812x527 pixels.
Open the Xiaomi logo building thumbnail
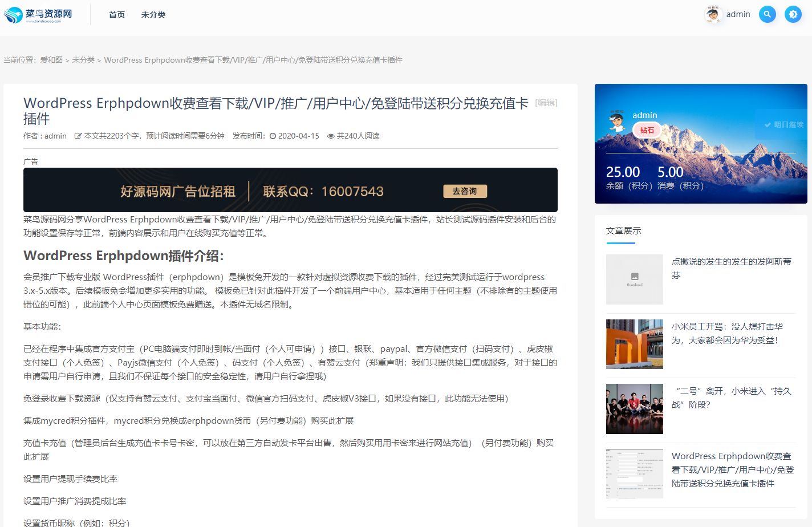[x=634, y=344]
